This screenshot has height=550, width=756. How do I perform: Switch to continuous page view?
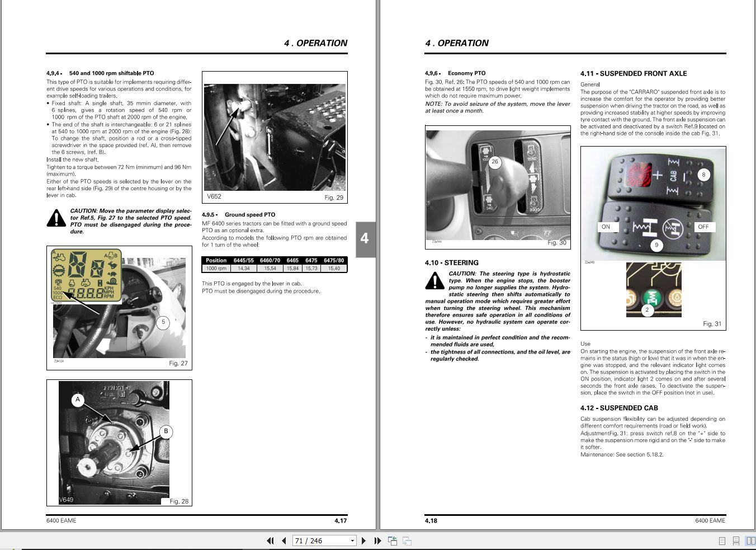tap(736, 541)
